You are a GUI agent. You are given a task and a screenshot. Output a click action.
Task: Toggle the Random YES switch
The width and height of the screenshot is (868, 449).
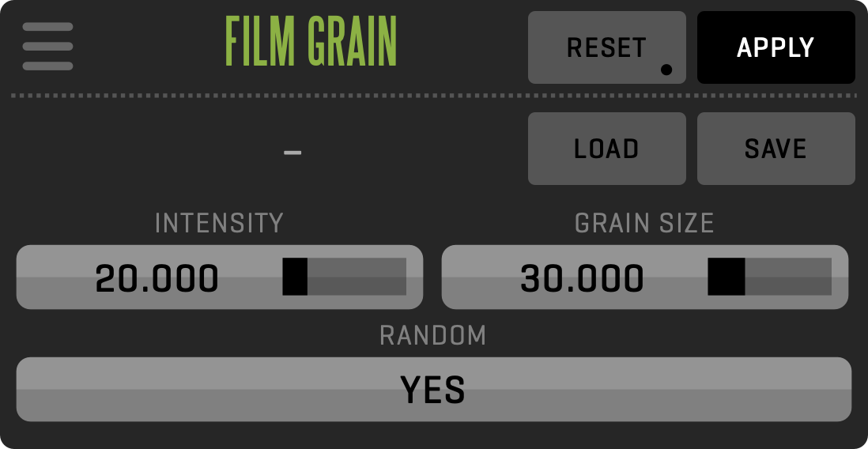click(433, 389)
